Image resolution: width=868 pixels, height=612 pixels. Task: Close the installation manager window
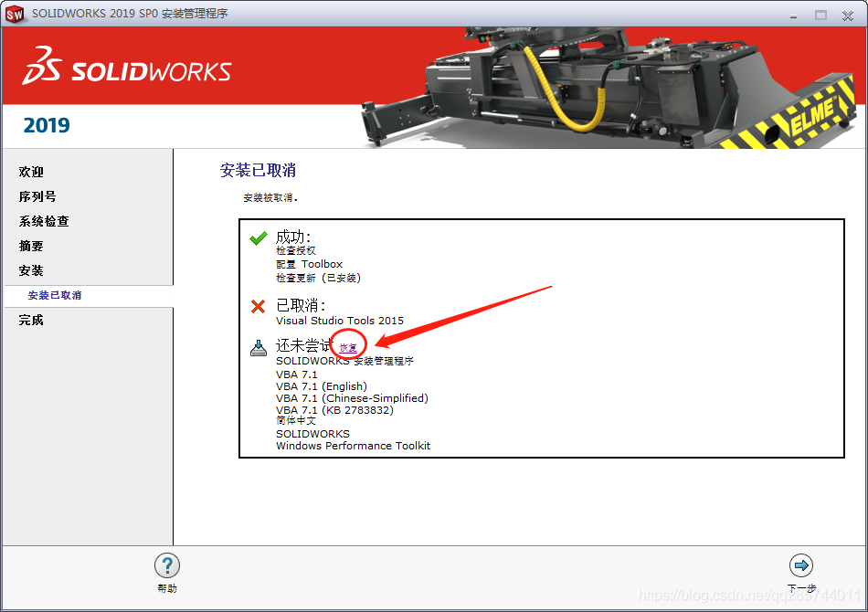848,16
